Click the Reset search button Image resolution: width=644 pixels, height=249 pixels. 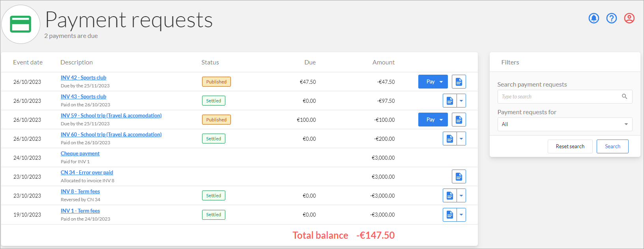(570, 146)
